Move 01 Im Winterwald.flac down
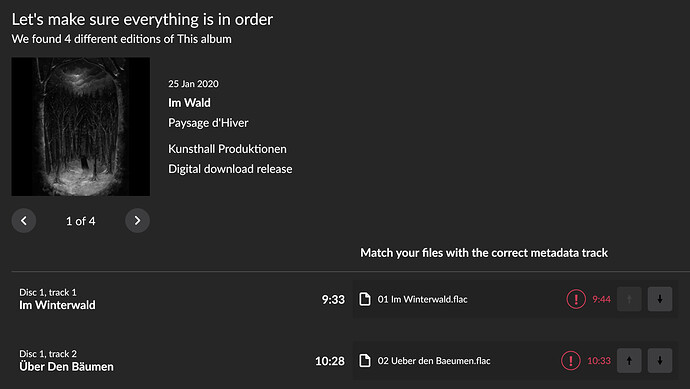The height and width of the screenshot is (389, 690). [660, 299]
